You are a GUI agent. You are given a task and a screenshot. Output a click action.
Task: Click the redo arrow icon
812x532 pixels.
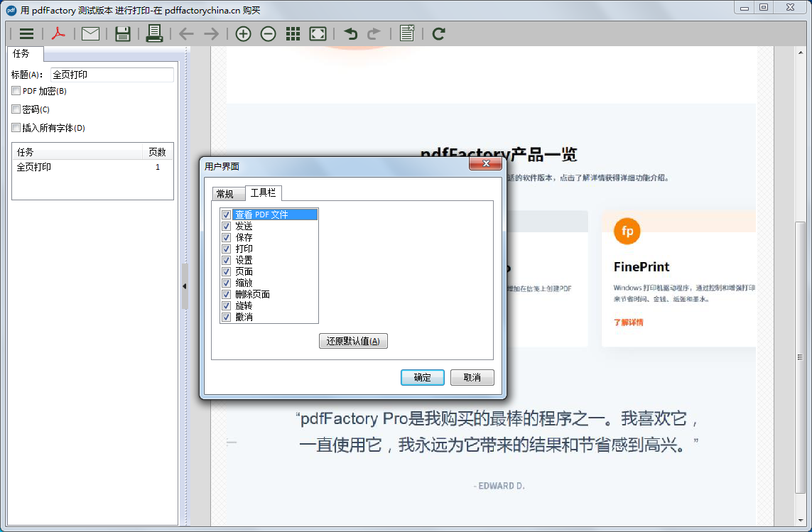coord(374,33)
